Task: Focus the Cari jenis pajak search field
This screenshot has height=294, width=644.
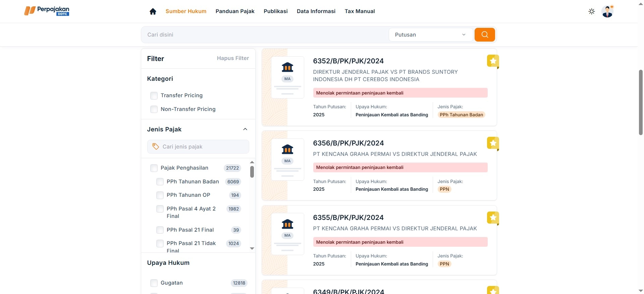Action: point(201,147)
